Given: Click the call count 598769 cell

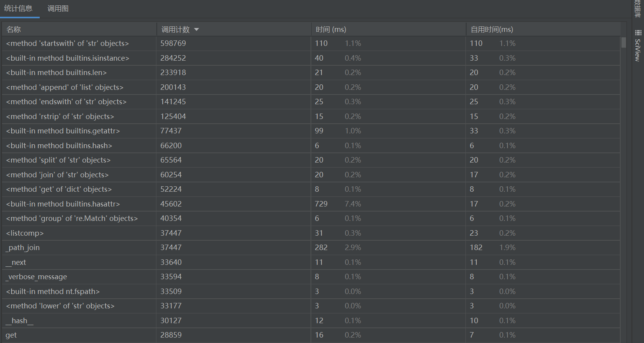Looking at the screenshot, I should coord(173,44).
